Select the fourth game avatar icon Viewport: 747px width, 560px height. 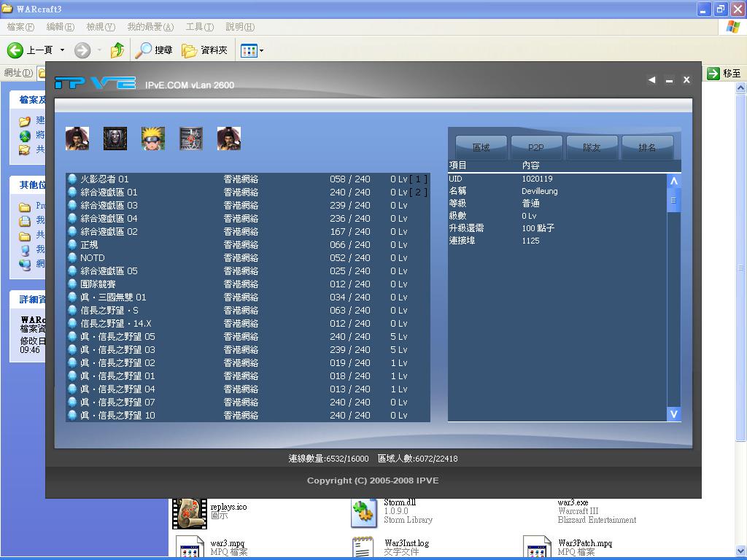(190, 138)
